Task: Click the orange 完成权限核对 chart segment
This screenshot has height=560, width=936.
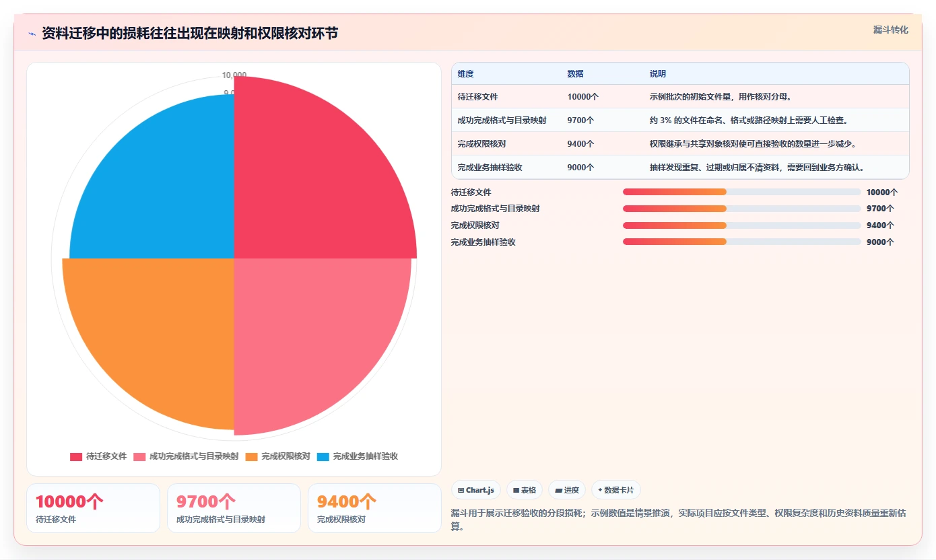Action: [x=162, y=330]
